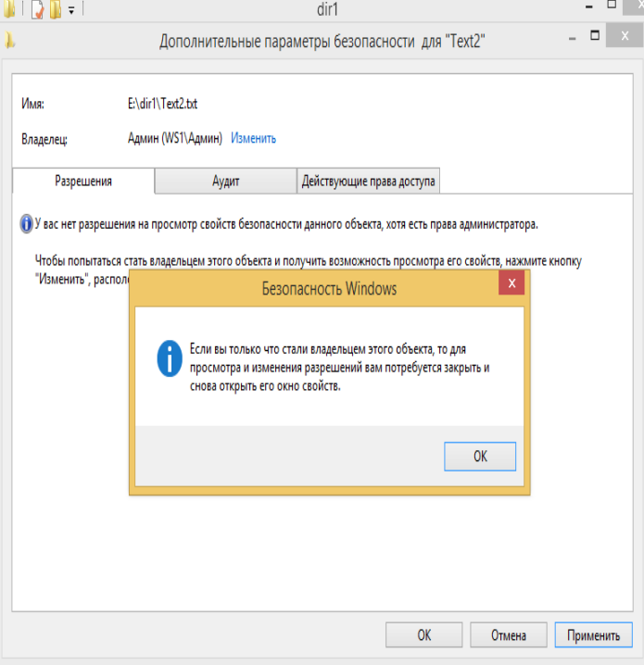Click OK in the Безопасность Windows dialog

(x=480, y=457)
